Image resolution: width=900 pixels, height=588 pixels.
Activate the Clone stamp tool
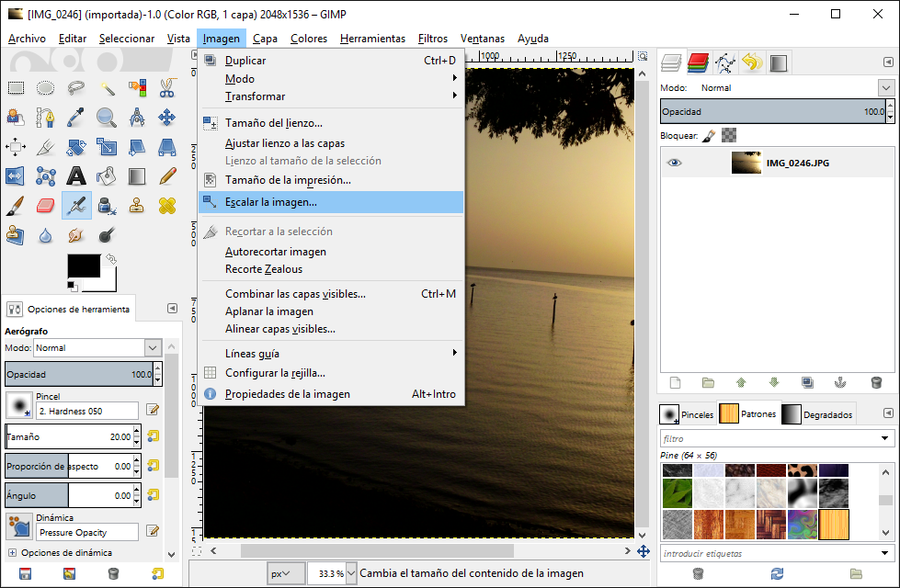(x=137, y=206)
